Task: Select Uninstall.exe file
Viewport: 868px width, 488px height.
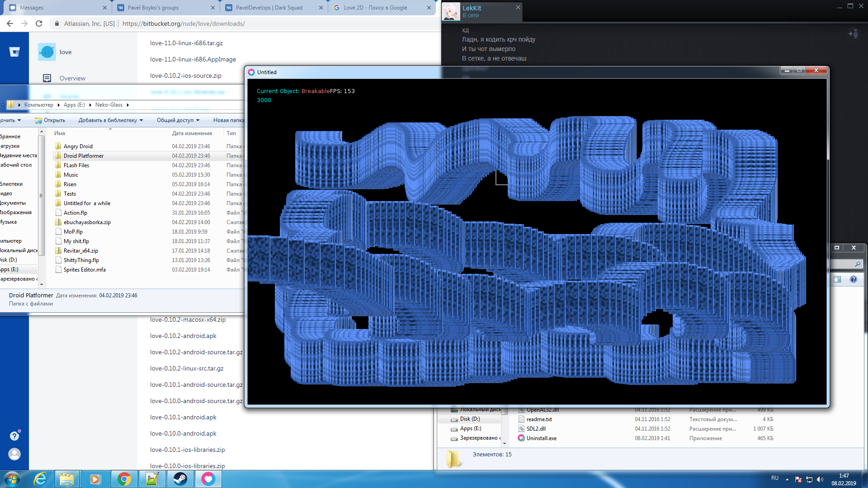Action: (x=541, y=438)
